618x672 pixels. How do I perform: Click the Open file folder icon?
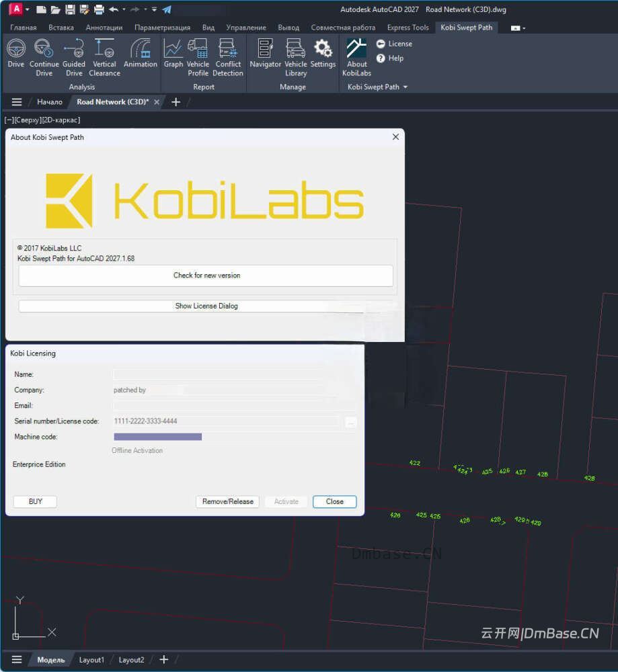click(55, 9)
